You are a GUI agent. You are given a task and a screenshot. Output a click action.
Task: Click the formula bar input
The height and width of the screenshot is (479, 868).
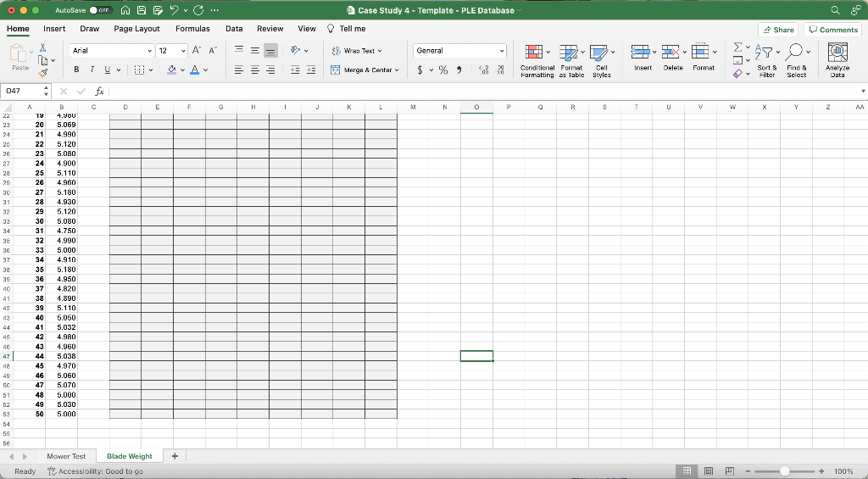[481, 92]
